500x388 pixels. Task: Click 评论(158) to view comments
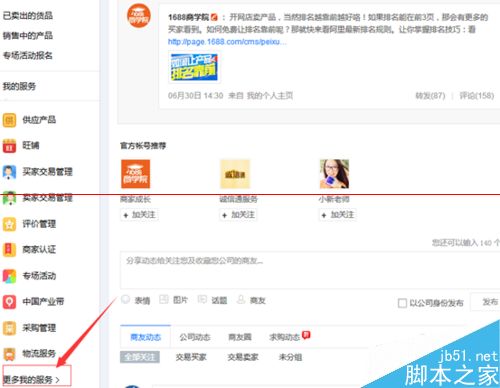[477, 96]
